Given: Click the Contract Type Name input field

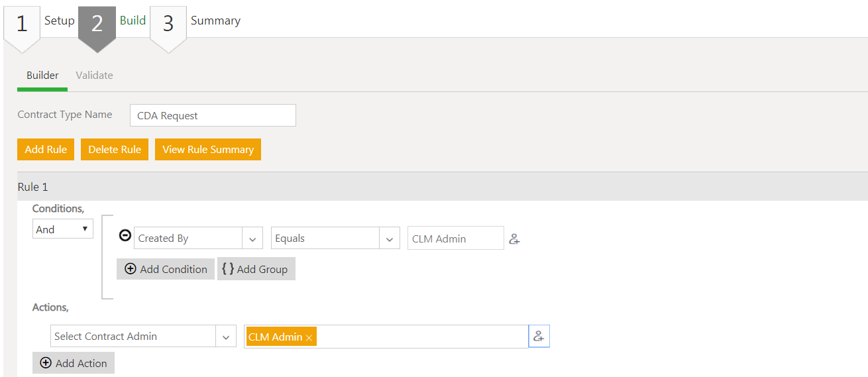Looking at the screenshot, I should (x=213, y=115).
